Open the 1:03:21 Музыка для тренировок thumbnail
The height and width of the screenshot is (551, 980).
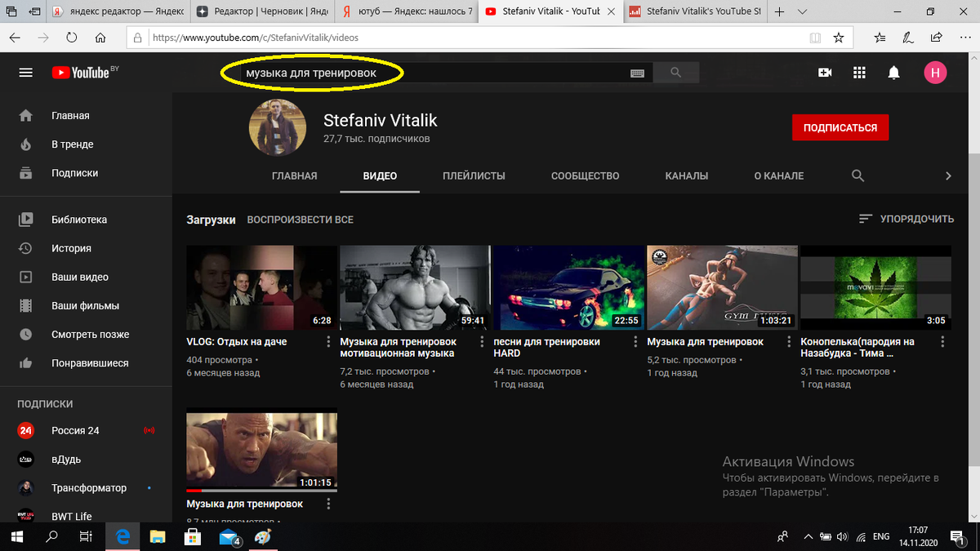point(722,287)
